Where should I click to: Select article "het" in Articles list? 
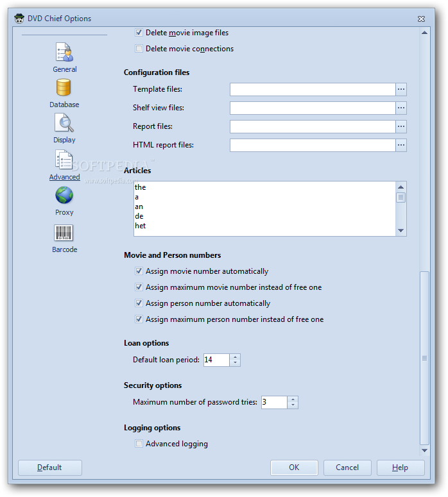click(140, 226)
